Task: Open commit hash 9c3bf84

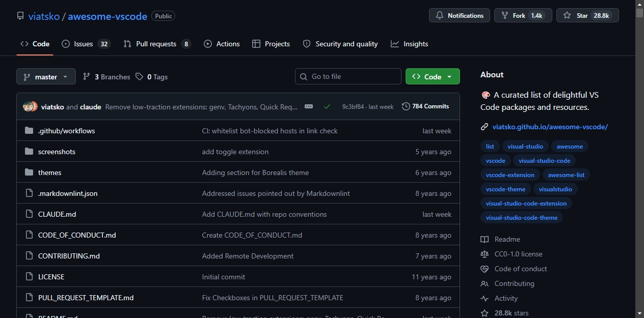Action: click(353, 107)
